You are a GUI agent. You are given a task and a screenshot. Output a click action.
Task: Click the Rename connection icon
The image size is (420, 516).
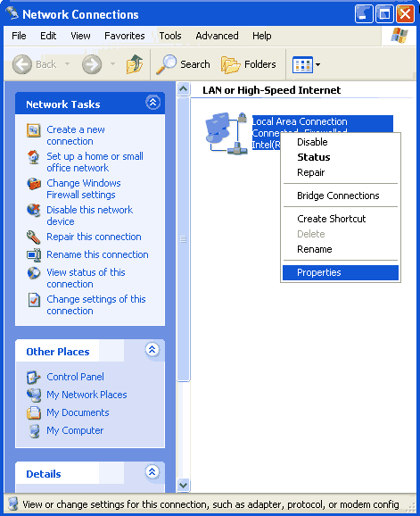click(34, 255)
